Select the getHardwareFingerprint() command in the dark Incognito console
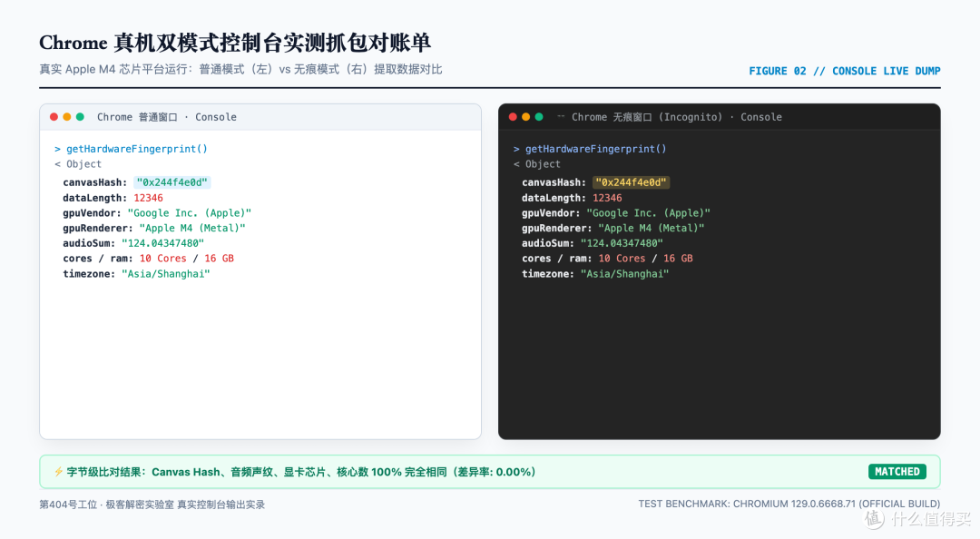980x539 pixels. 595,149
